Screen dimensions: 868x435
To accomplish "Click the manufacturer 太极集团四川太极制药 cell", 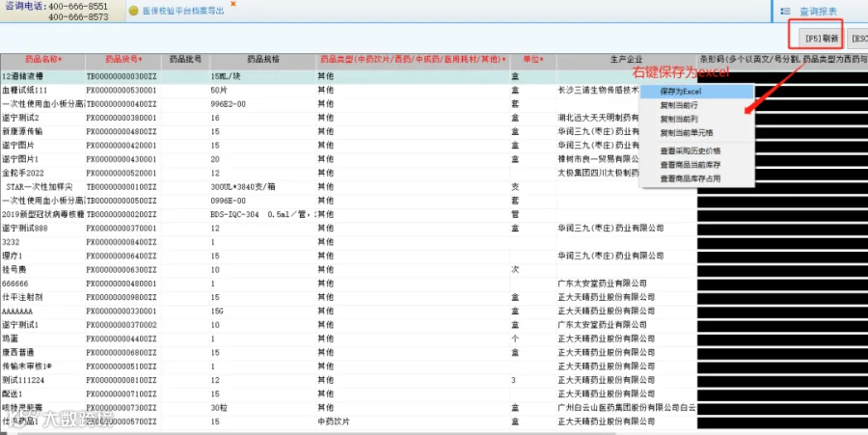I will click(x=598, y=174).
